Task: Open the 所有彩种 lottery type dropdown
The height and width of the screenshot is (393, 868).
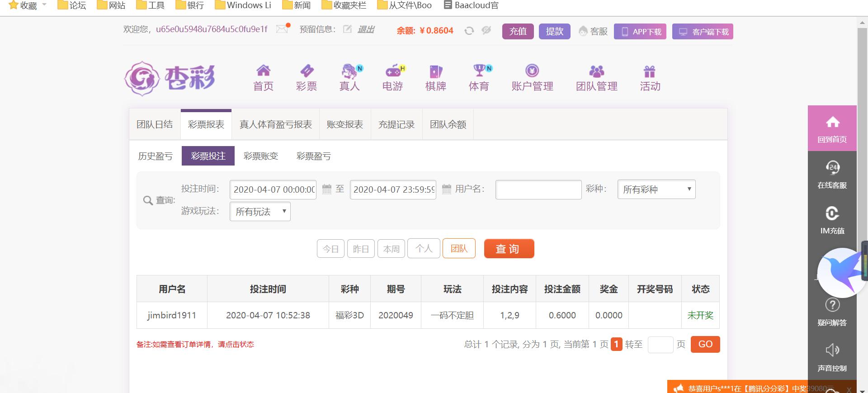Action: point(656,189)
